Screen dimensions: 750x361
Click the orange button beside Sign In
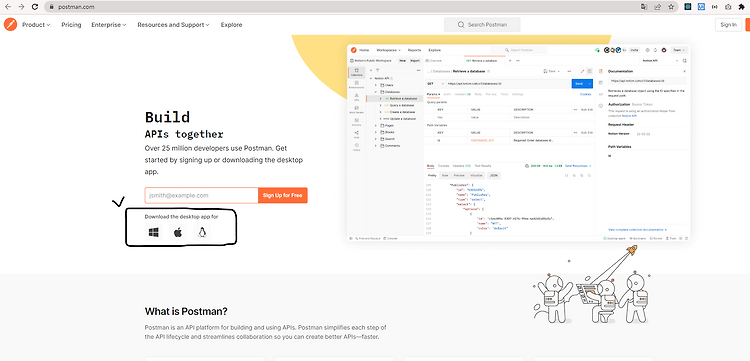click(748, 25)
